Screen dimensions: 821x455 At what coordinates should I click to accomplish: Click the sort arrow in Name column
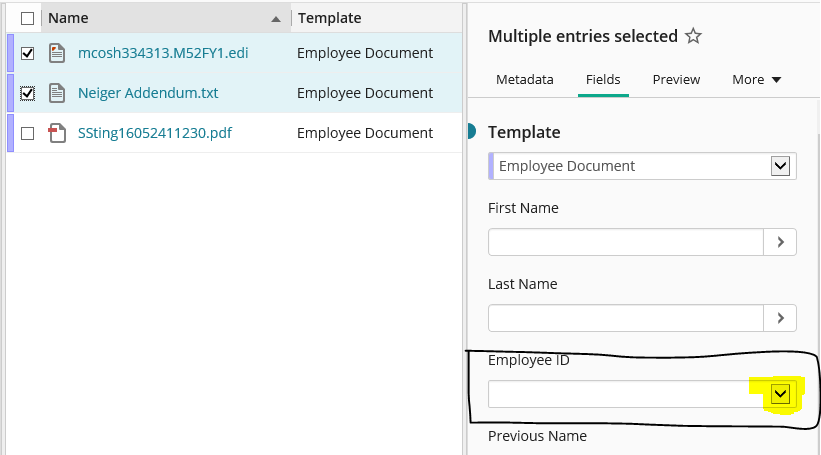point(276,19)
